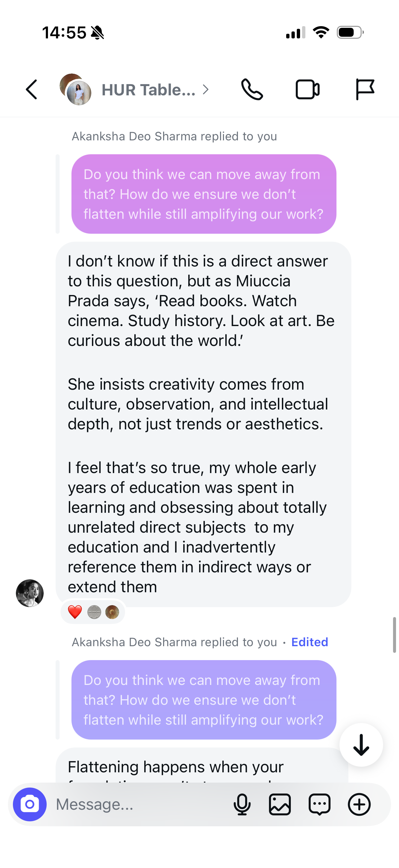
Task: View reactions on the Miuccia Prada message
Action: 93,612
